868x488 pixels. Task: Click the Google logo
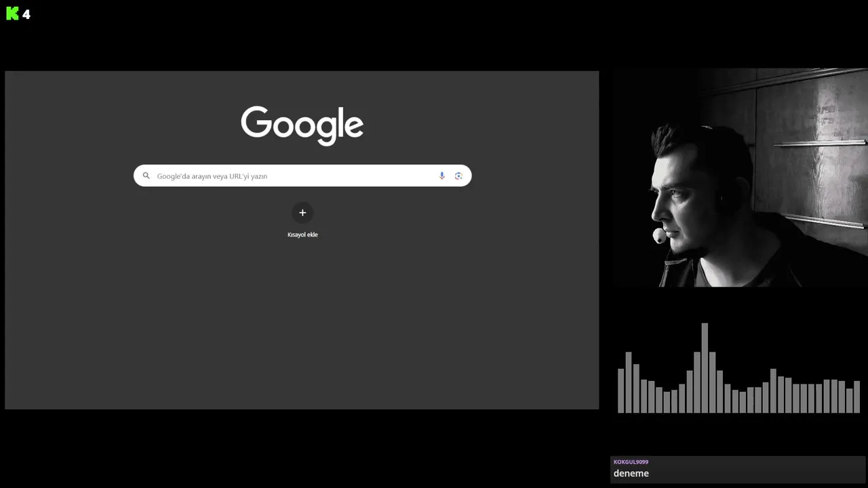(302, 125)
